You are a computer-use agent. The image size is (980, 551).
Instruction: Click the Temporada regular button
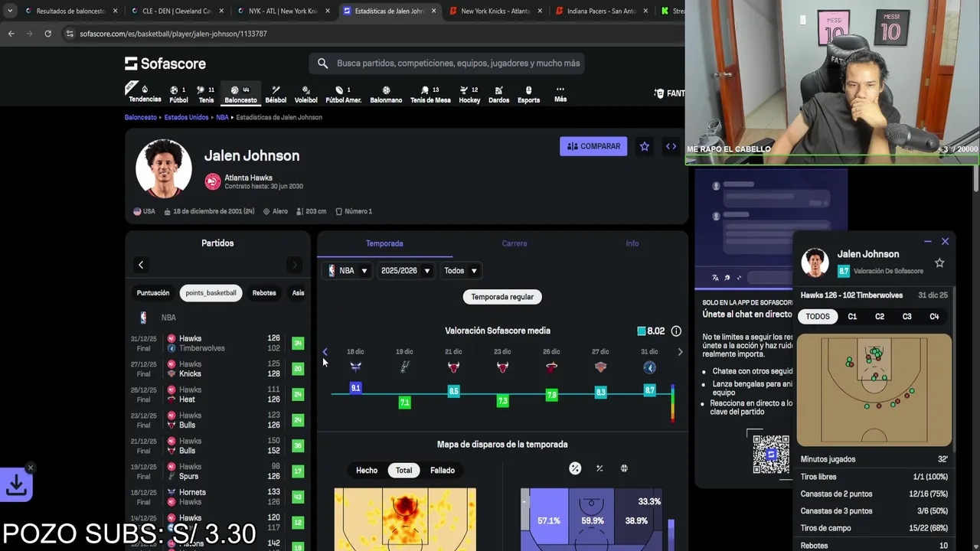[x=502, y=297]
